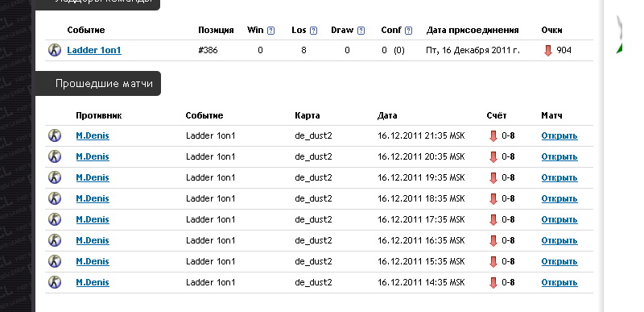The image size is (644, 312).
Task: Click the Позиция column header
Action: coord(216,30)
